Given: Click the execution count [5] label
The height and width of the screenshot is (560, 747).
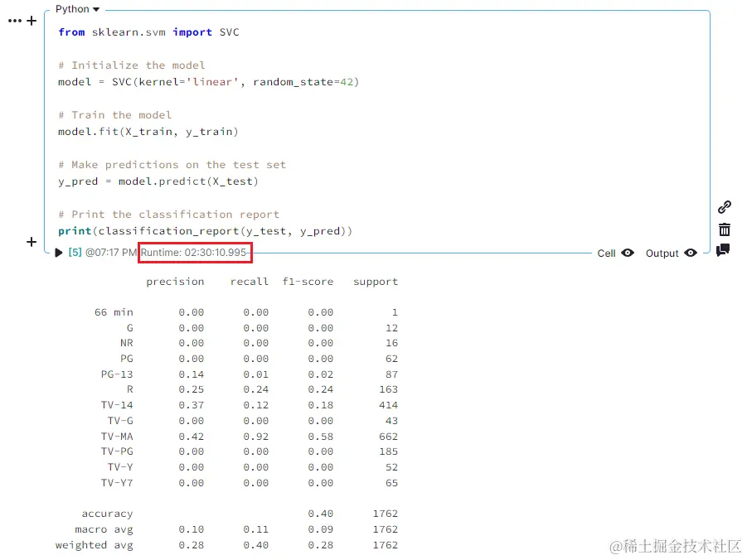Looking at the screenshot, I should point(75,253).
